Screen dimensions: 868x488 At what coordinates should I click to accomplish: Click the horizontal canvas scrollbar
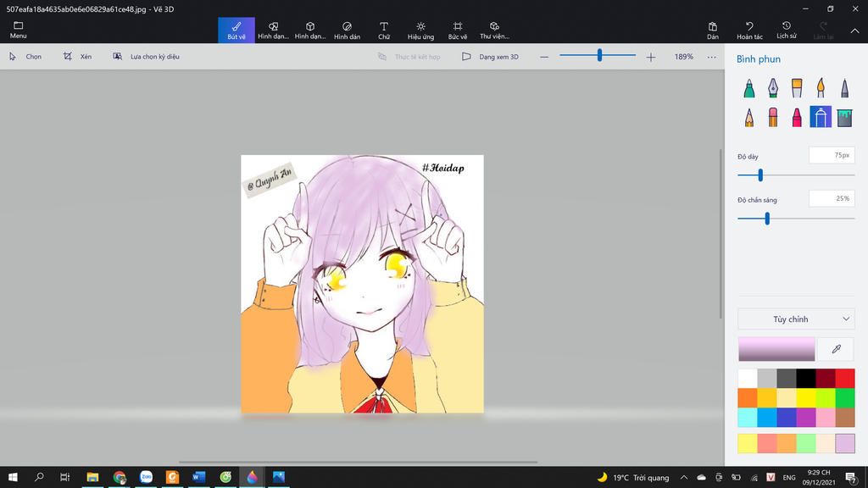coord(359,462)
